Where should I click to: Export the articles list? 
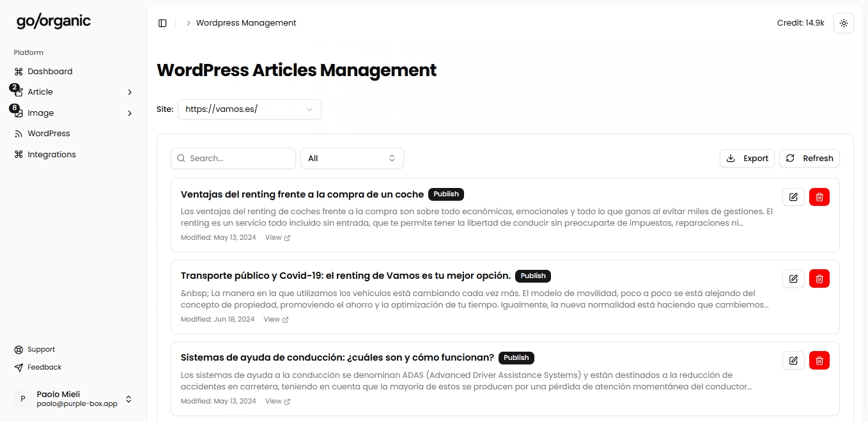point(747,159)
